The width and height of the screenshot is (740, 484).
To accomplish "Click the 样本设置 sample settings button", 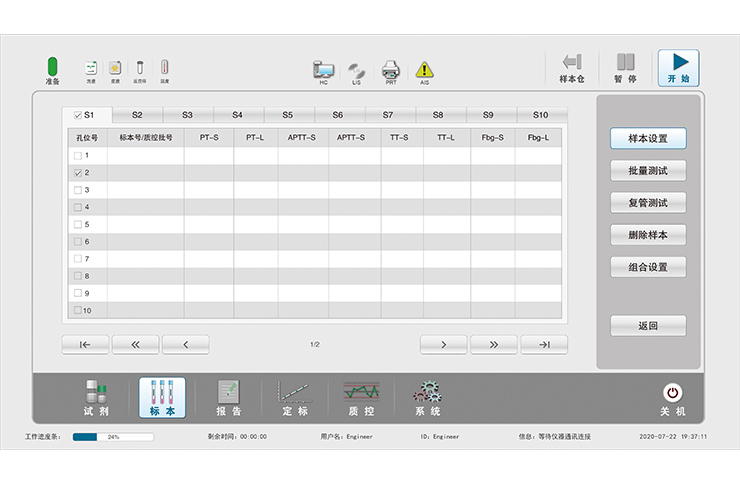I will (648, 139).
